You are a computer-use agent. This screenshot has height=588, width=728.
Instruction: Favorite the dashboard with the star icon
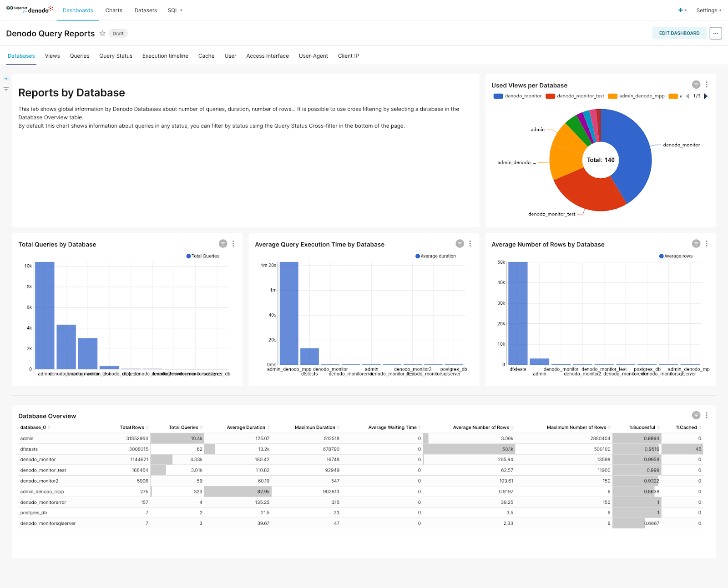pos(102,33)
